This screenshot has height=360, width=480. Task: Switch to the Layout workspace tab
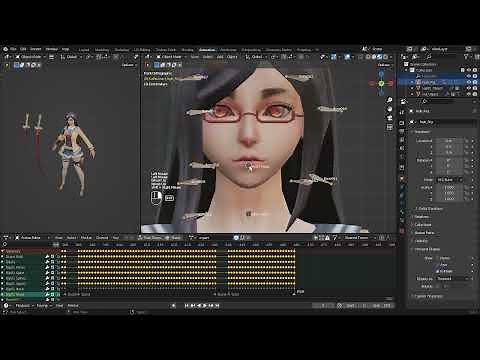click(84, 50)
